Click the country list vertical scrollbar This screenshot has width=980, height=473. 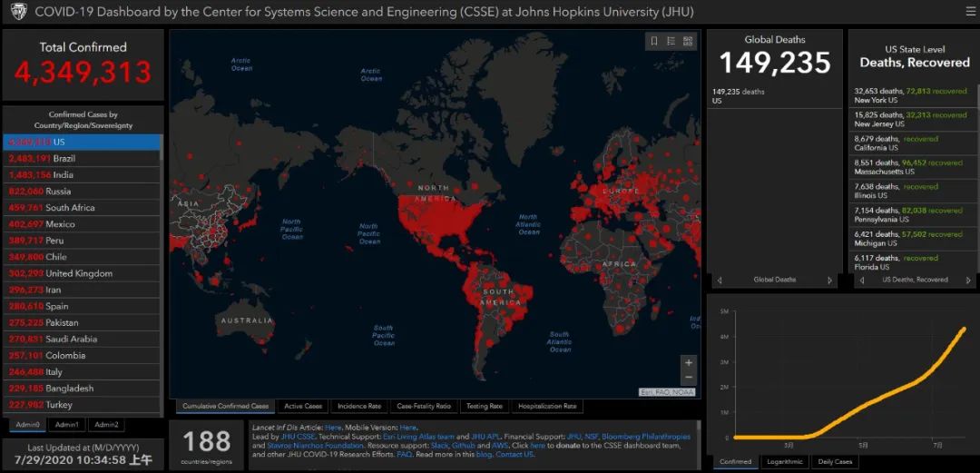click(x=162, y=275)
